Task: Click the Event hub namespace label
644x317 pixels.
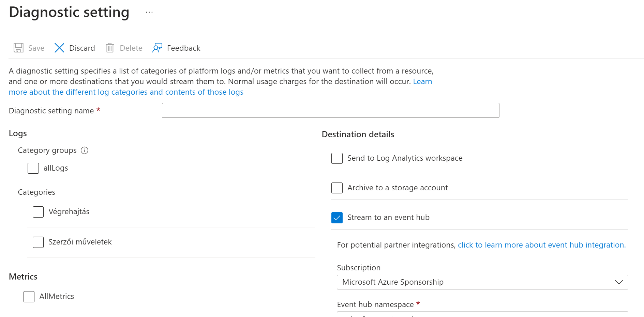Action: pos(375,305)
